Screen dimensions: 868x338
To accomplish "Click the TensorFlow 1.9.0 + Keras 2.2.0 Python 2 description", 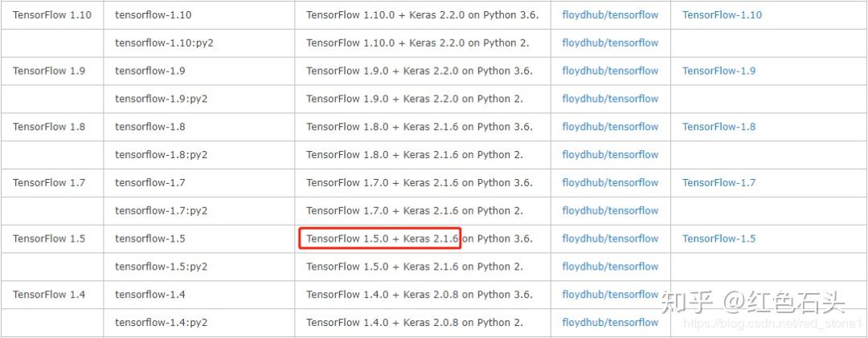I will [x=415, y=99].
